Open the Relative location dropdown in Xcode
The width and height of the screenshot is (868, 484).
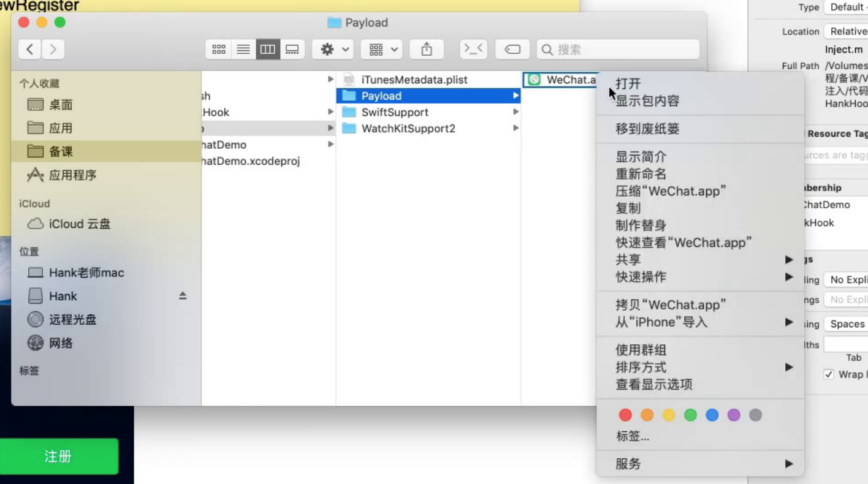[846, 31]
